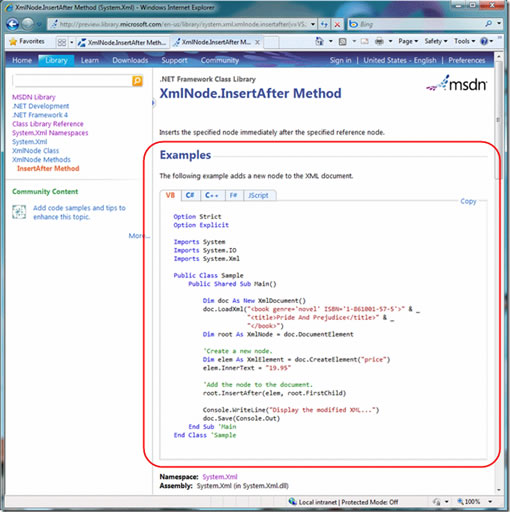
Task: Open the Downloads navigation menu item
Action: point(130,60)
